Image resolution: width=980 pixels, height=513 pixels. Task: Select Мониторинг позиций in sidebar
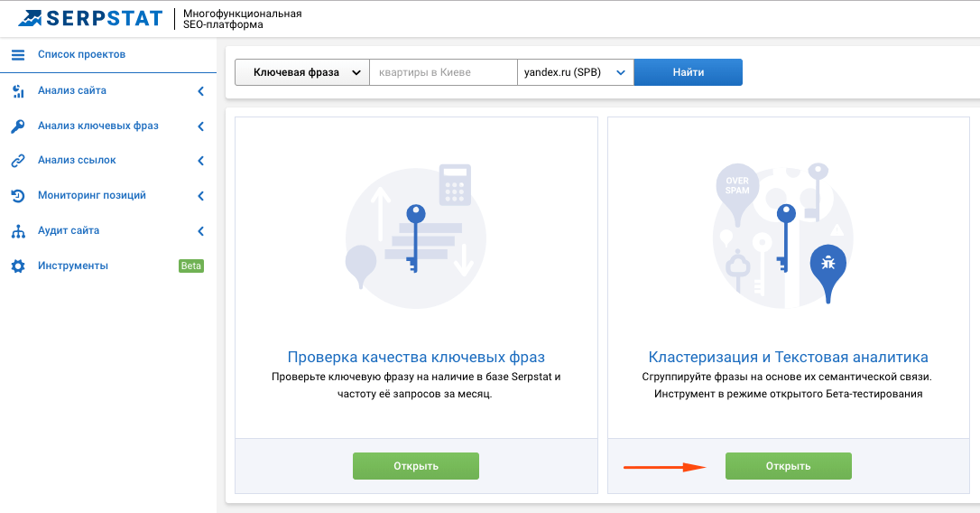pos(92,195)
